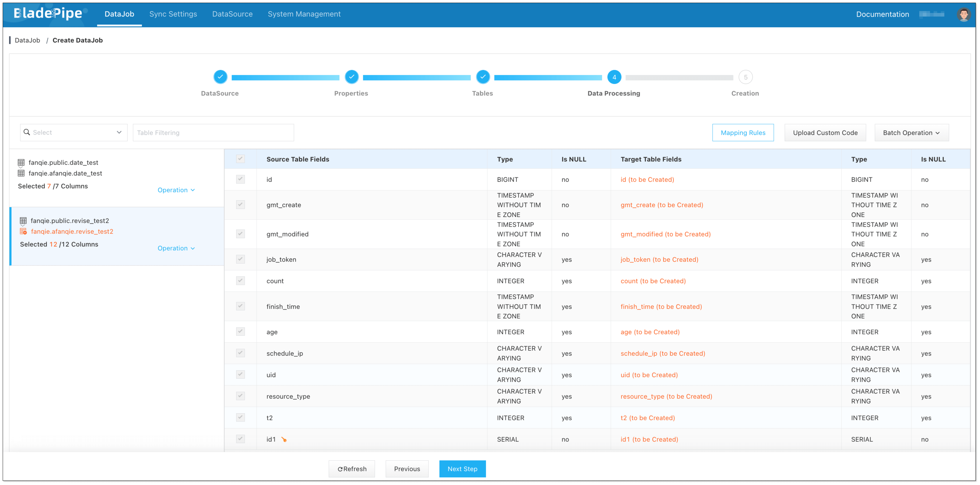Click target field 'id1 (to be Created)'
The image size is (980, 485).
coord(649,439)
